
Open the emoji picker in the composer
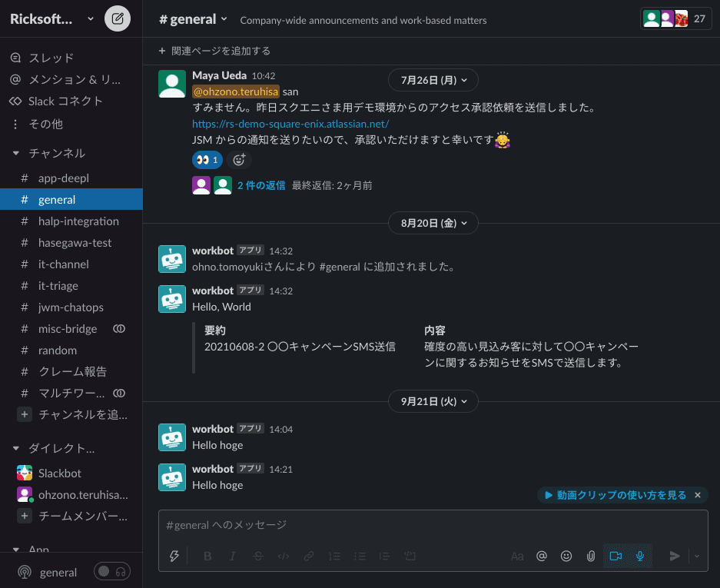[566, 556]
